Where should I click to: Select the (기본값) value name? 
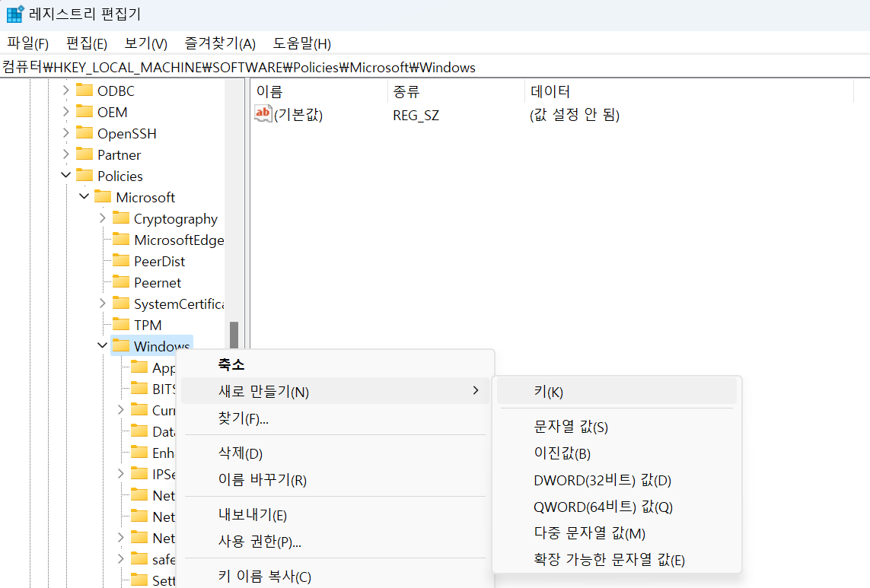click(x=298, y=114)
